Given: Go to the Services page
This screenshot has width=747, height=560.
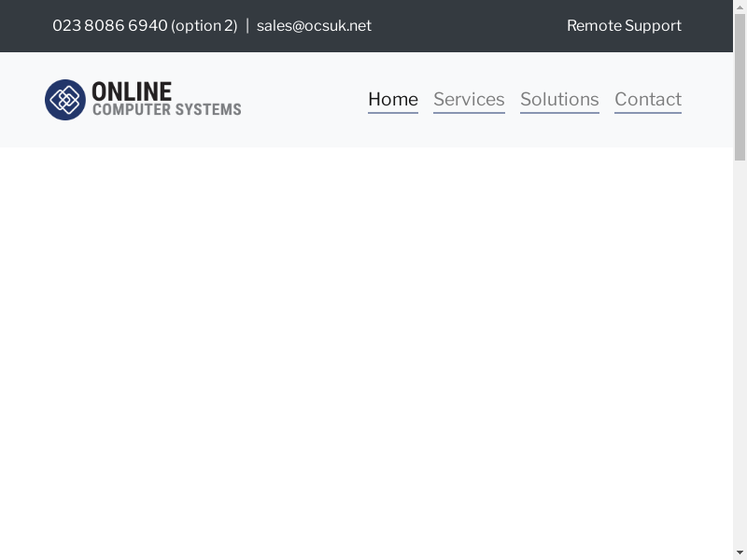Looking at the screenshot, I should (x=469, y=99).
